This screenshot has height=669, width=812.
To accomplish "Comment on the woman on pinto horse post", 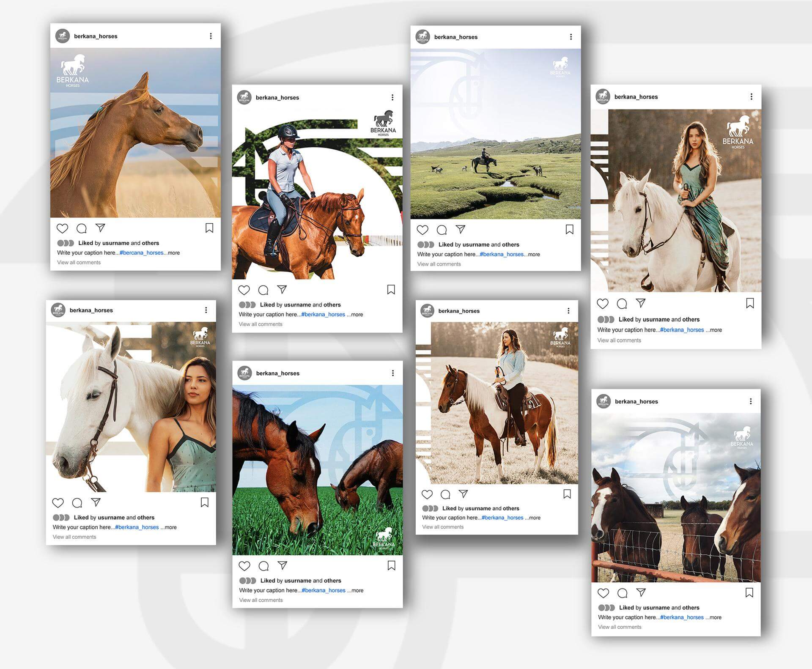I will click(446, 494).
